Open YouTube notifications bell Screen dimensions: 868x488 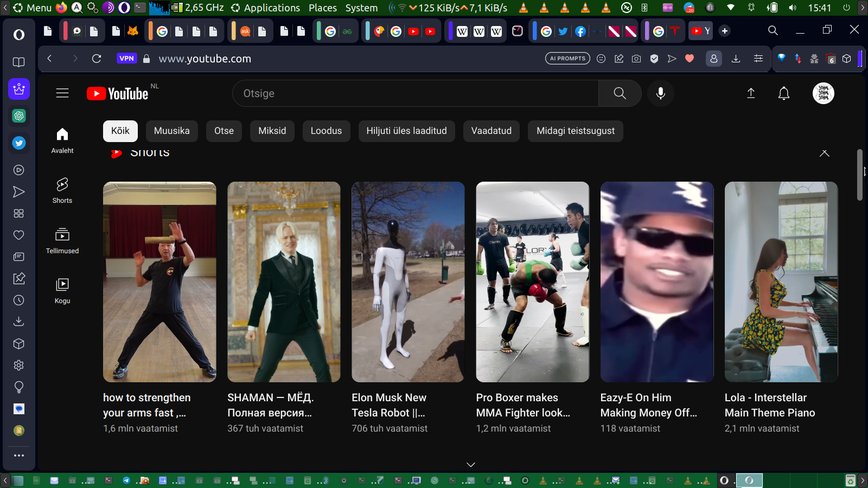click(x=783, y=93)
